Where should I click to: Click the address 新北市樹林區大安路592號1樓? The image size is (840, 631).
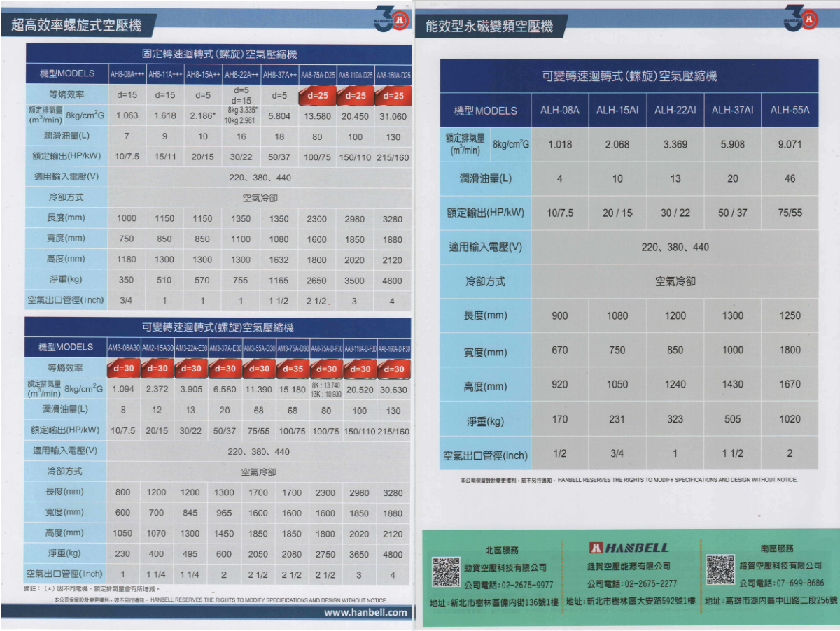630,602
